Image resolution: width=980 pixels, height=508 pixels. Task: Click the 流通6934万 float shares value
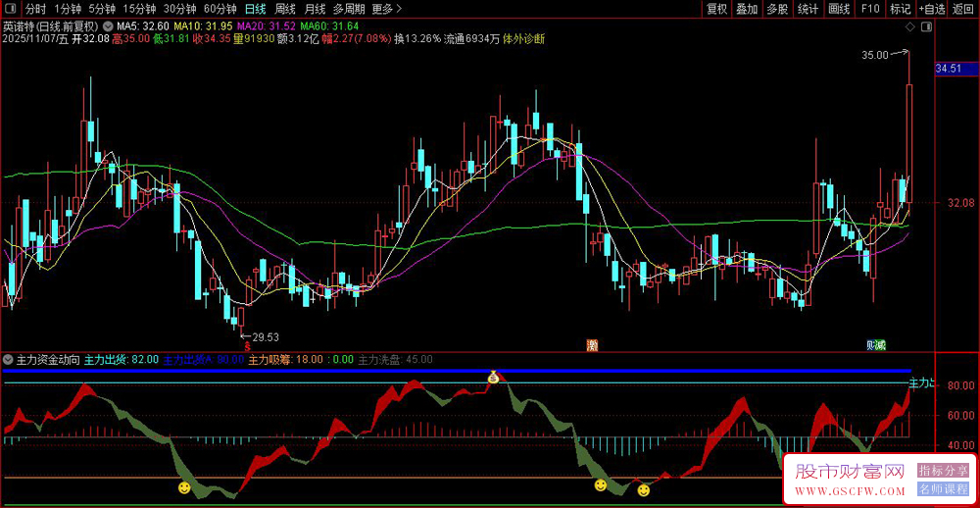pyautogui.click(x=472, y=39)
